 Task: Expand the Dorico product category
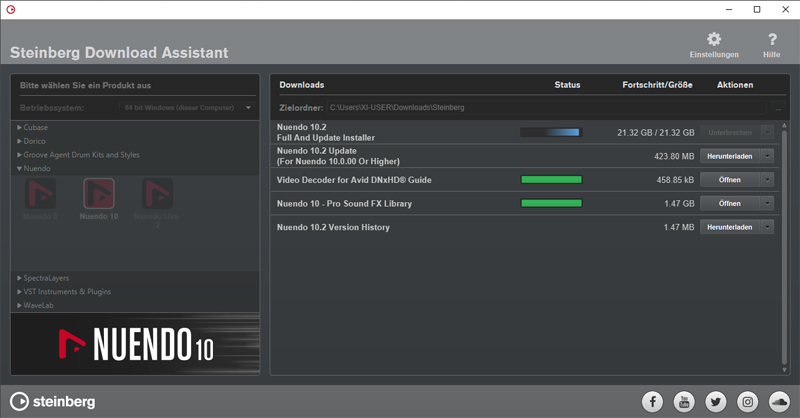point(19,141)
